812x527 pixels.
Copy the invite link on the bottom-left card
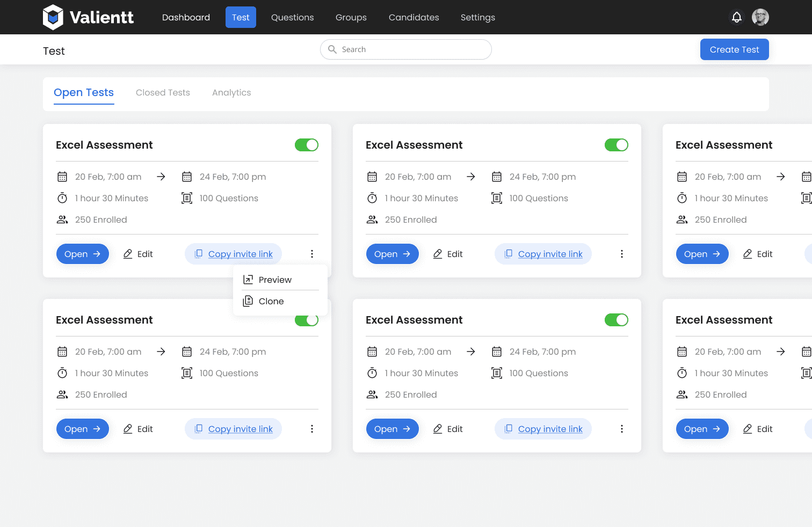pyautogui.click(x=233, y=429)
